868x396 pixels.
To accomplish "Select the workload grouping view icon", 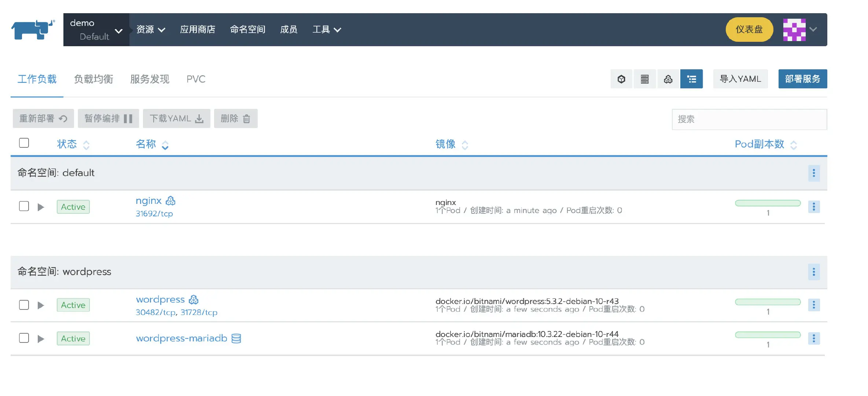I will pyautogui.click(x=668, y=79).
